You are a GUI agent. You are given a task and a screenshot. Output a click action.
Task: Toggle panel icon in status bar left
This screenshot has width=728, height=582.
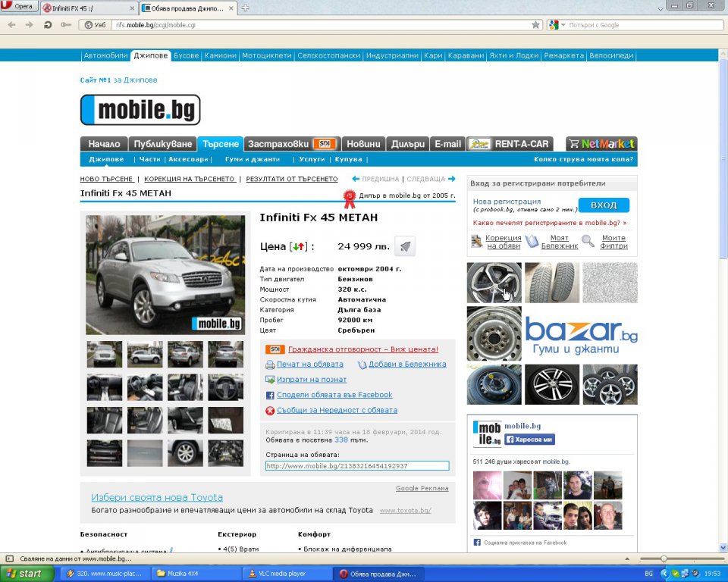click(x=9, y=559)
